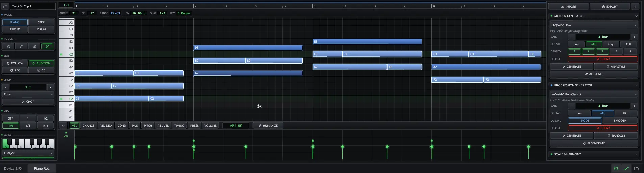Click the EXPORT button
This screenshot has width=644, height=173.
pyautogui.click(x=610, y=6)
